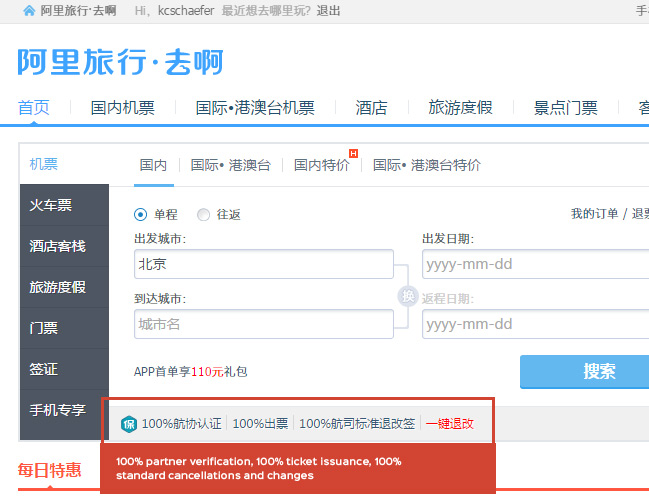Select 火车票 in the left sidebar
This screenshot has width=649, height=500.
[x=65, y=205]
